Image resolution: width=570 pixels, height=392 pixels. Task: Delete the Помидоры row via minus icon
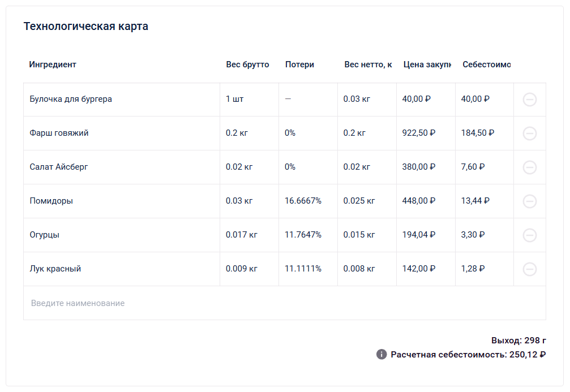[530, 201]
